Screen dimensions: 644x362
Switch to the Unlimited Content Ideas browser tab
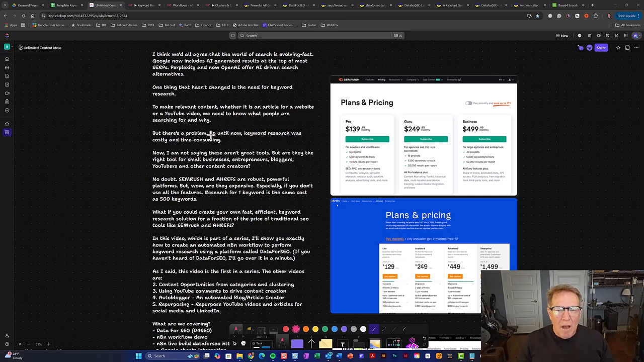(106, 5)
